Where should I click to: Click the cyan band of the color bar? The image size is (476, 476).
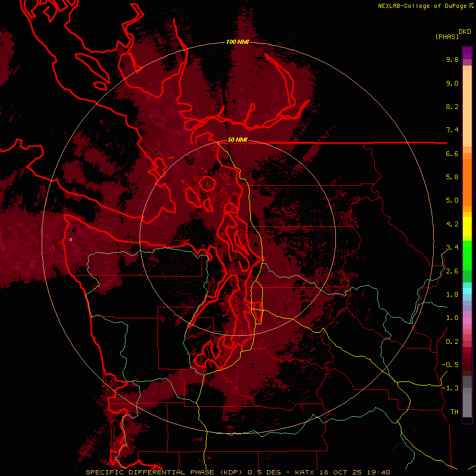467,291
